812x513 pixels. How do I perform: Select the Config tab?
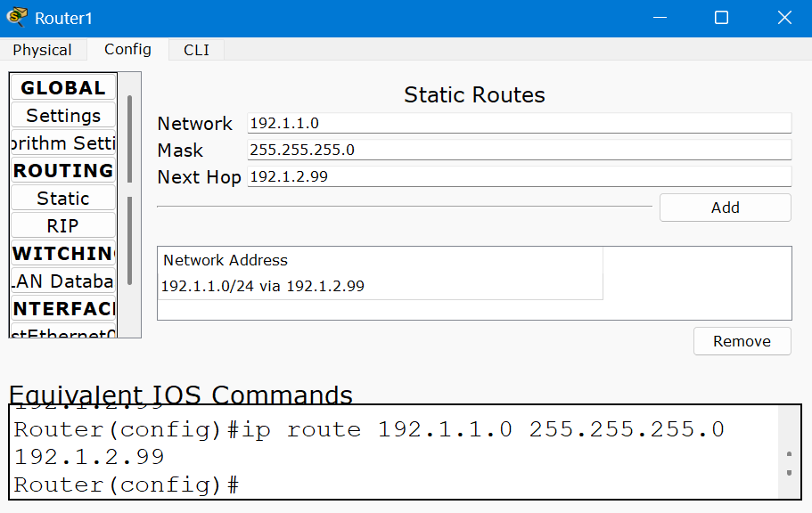pyautogui.click(x=127, y=50)
